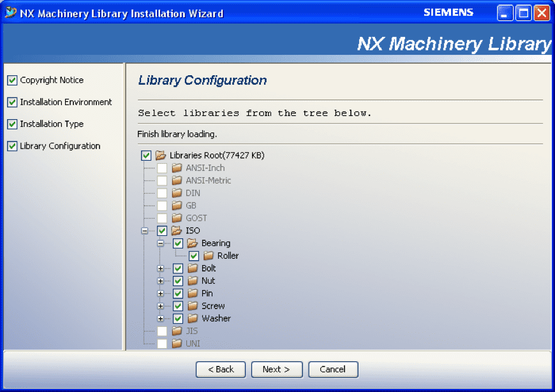555x392 pixels.
Task: Enable the ANSI-Metric library checkbox
Action: point(162,180)
